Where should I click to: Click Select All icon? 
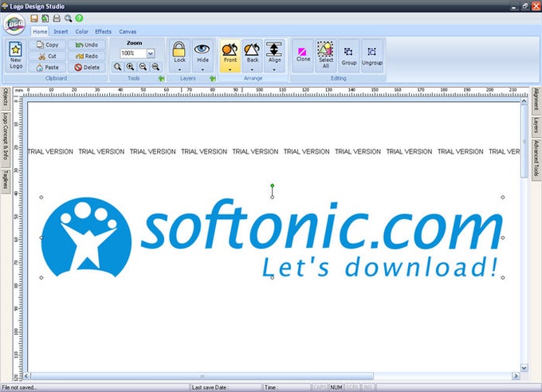(x=326, y=55)
